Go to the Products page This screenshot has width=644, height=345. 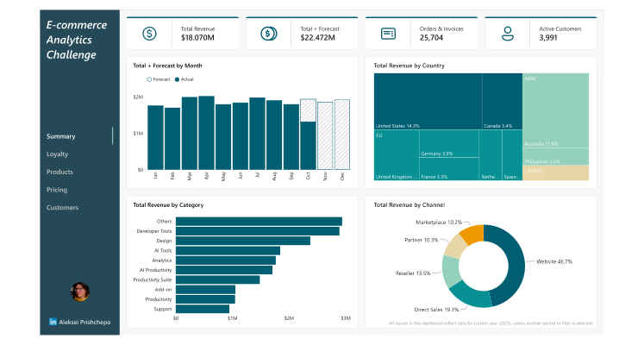coord(59,172)
